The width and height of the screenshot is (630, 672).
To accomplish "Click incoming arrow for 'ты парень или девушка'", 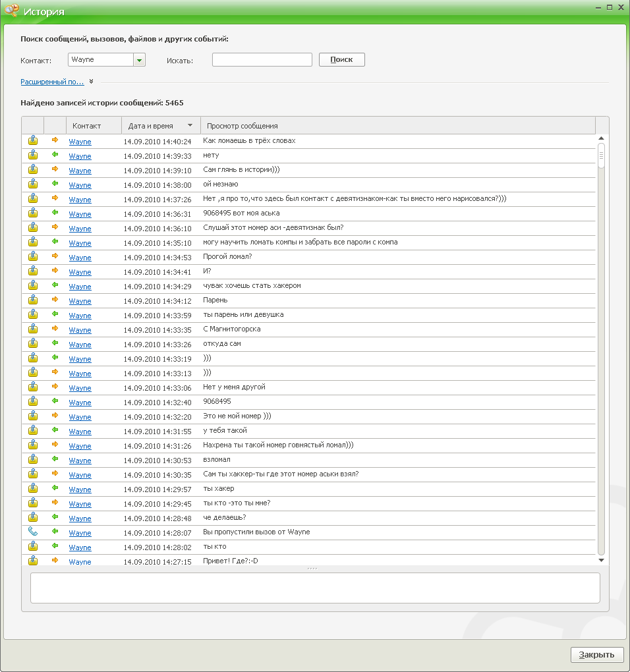I will (55, 314).
